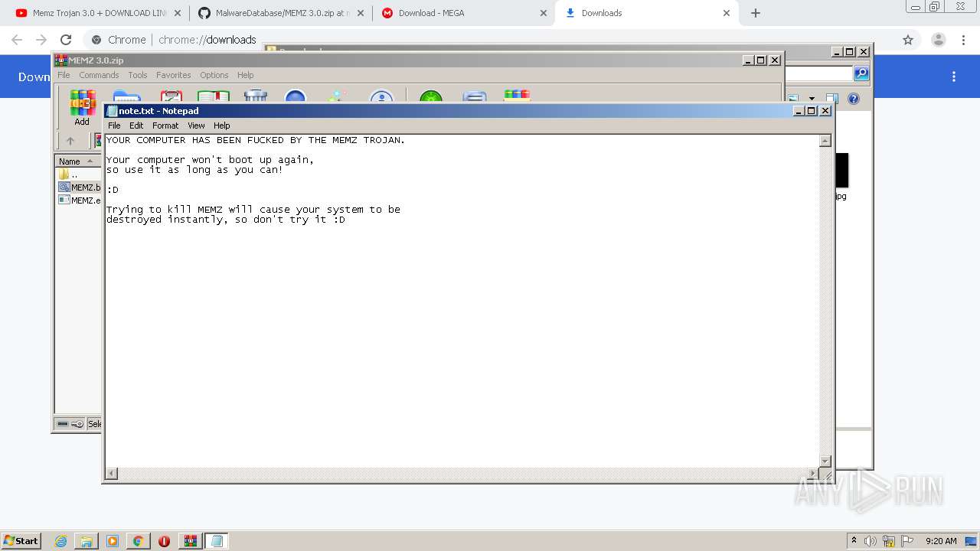Click Explorer's search input box
This screenshot has width=980, height=551.
pos(818,73)
